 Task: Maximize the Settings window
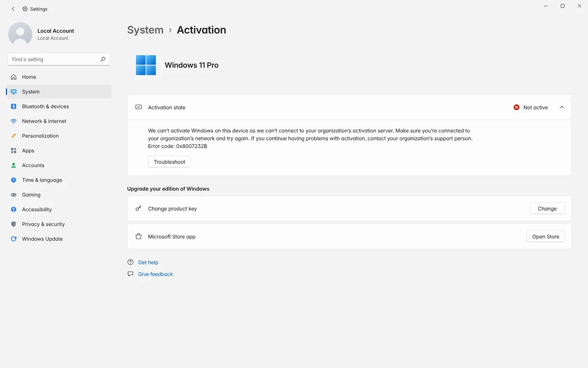[x=562, y=6]
